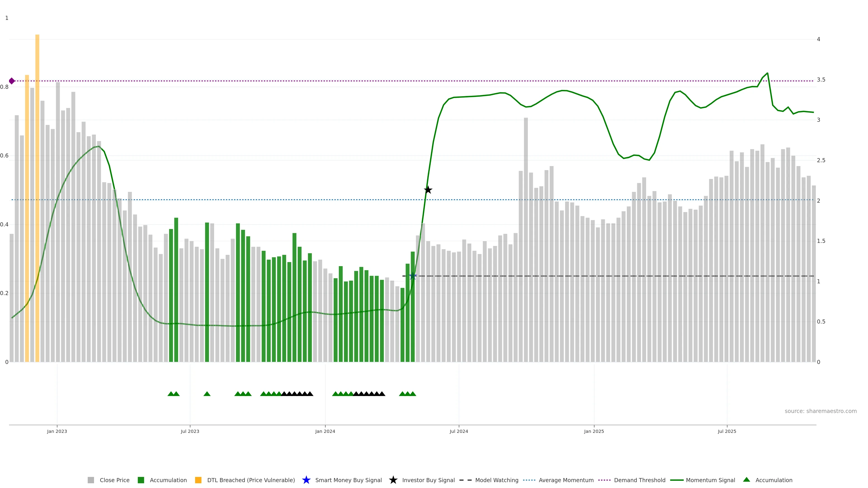The width and height of the screenshot is (868, 488).
Task: Click the purple diamond Demand Threshold marker
Action: (12, 81)
